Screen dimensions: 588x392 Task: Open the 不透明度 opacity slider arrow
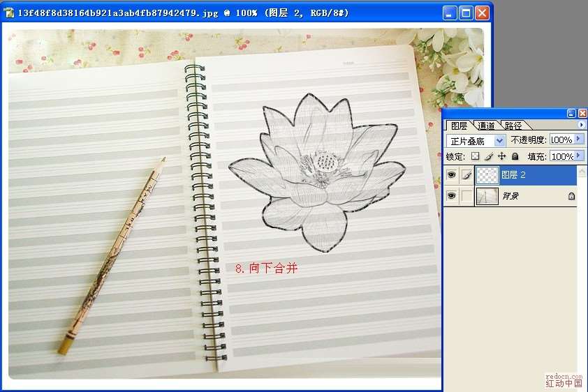coord(579,140)
